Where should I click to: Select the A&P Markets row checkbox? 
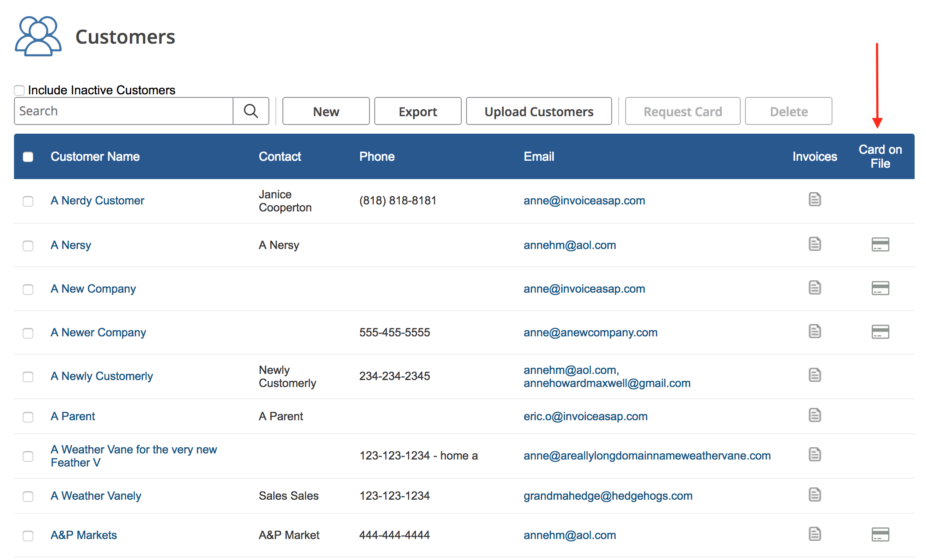click(x=28, y=536)
